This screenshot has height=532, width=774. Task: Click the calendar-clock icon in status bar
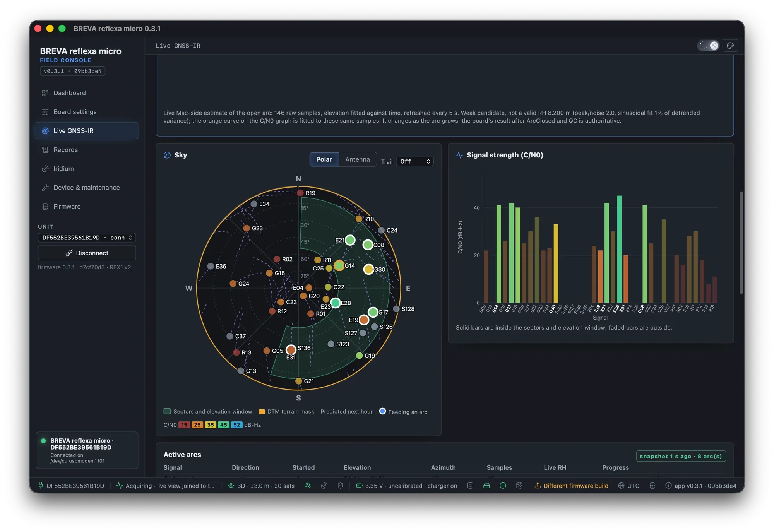point(519,486)
